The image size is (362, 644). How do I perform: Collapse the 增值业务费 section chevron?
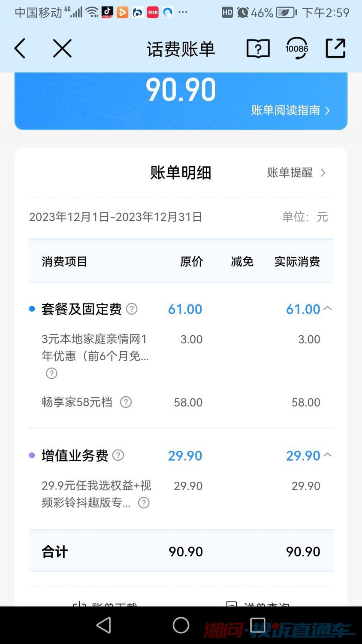point(328,455)
